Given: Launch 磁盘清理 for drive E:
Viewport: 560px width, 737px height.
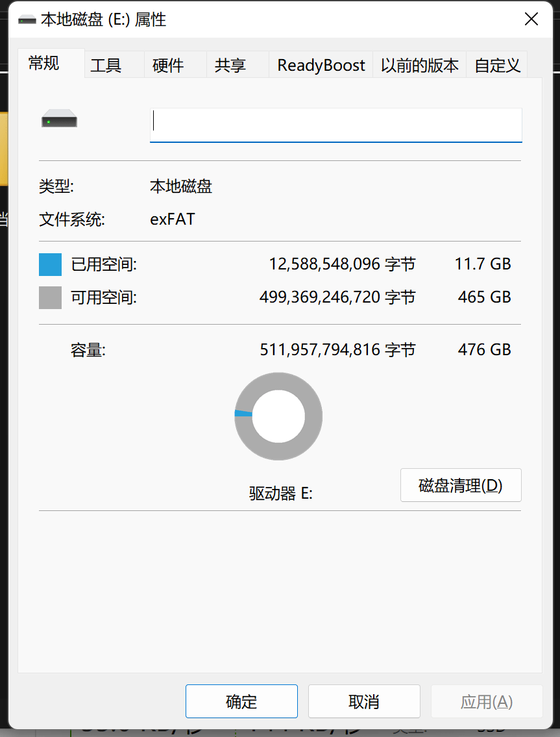Looking at the screenshot, I should coord(460,485).
